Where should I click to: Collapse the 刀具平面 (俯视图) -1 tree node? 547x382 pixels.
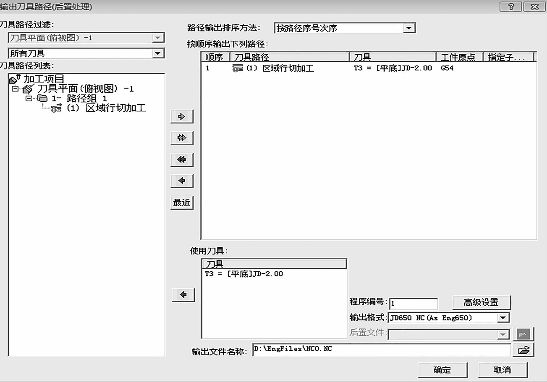pyautogui.click(x=15, y=89)
